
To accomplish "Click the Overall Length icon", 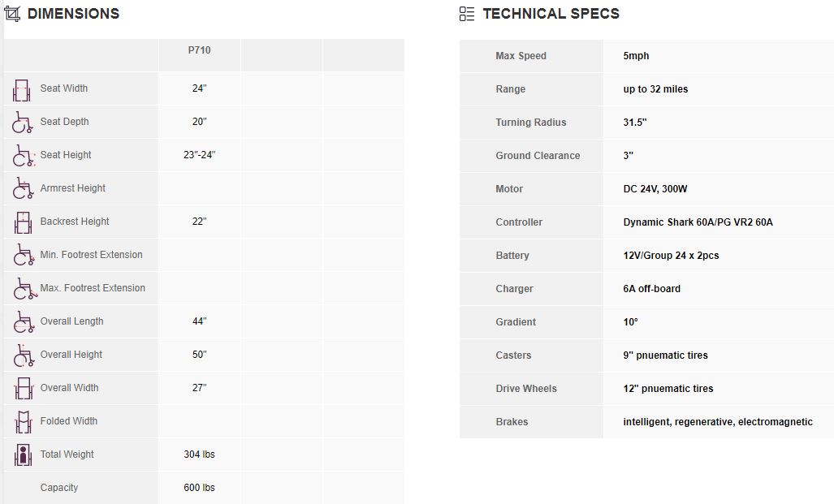I will pos(23,322).
